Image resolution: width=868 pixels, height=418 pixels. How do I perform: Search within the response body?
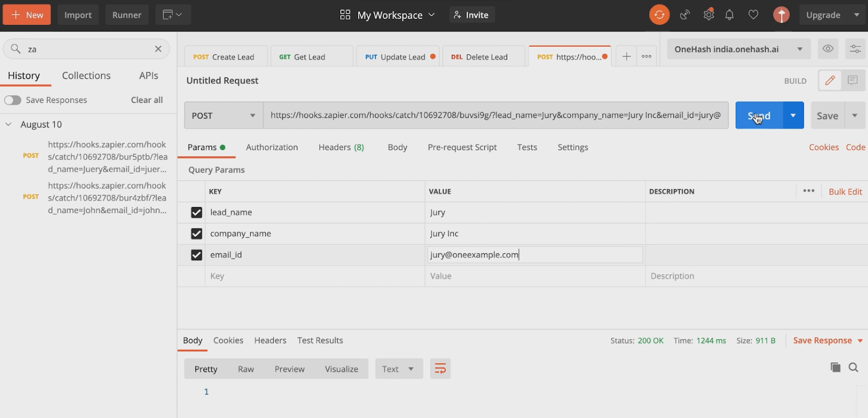853,368
